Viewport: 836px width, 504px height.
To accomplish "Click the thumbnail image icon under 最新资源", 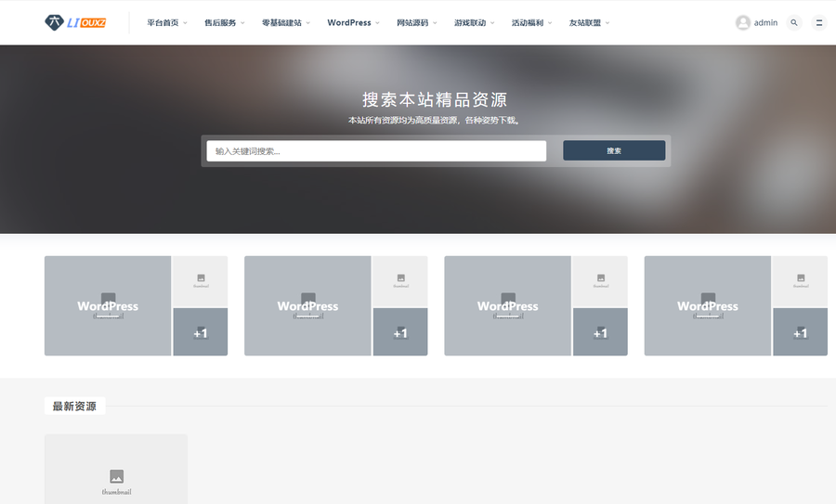I will 116,476.
